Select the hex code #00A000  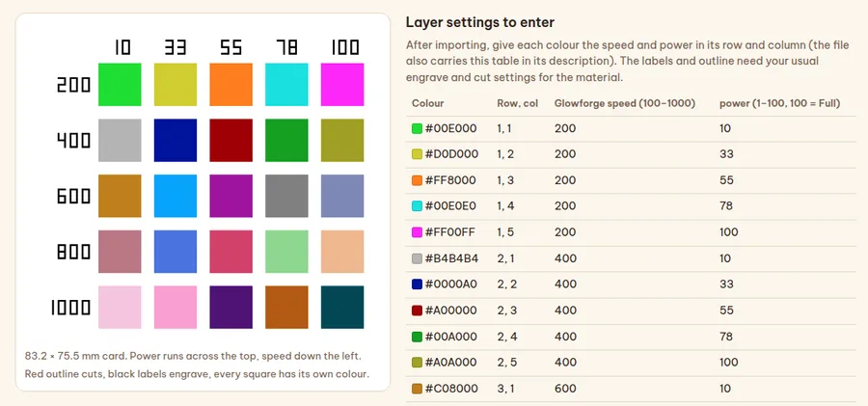click(x=451, y=337)
